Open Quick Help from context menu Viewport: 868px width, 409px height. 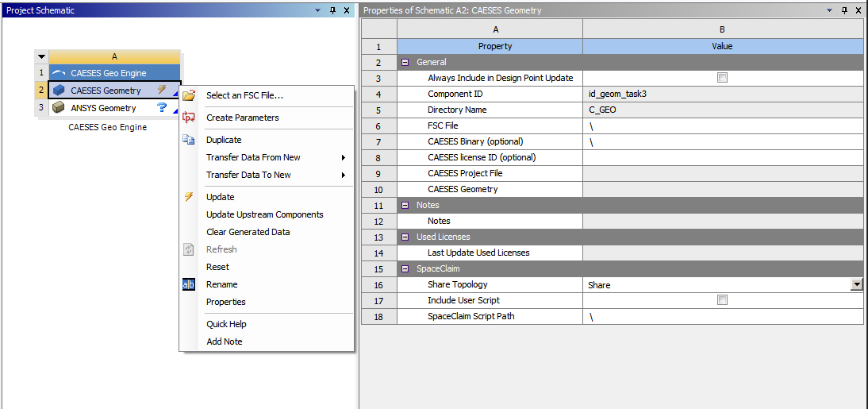pos(226,324)
